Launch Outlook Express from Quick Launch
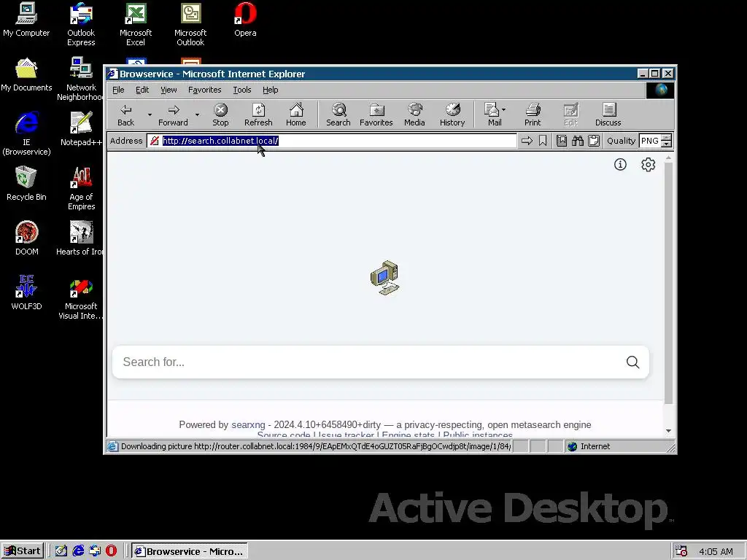This screenshot has height=560, width=747. (x=95, y=551)
